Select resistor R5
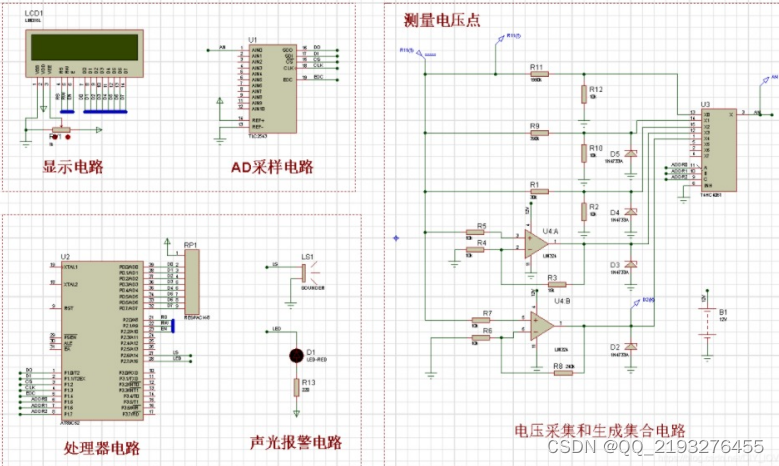 (x=475, y=232)
